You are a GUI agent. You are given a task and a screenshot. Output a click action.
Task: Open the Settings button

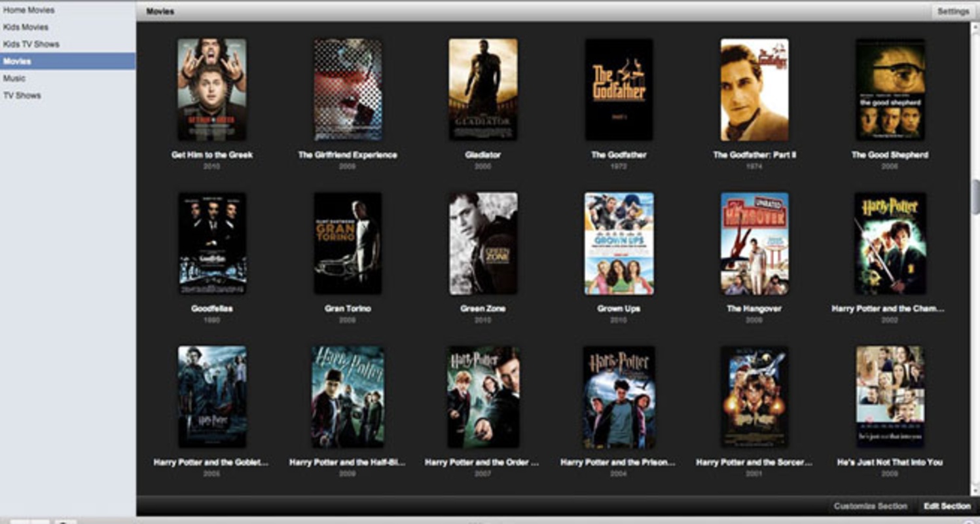pos(953,12)
